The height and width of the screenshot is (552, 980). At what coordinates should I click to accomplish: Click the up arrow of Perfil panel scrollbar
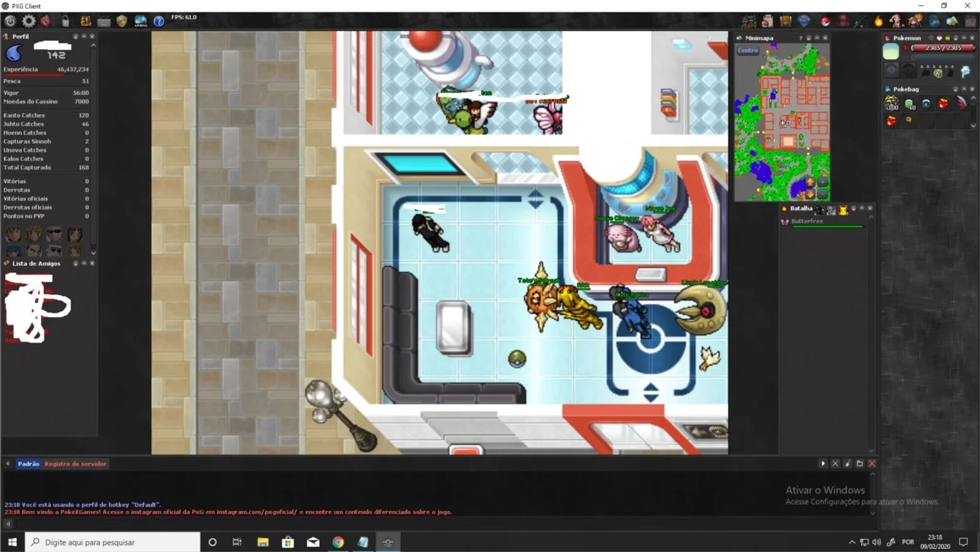(x=93, y=45)
